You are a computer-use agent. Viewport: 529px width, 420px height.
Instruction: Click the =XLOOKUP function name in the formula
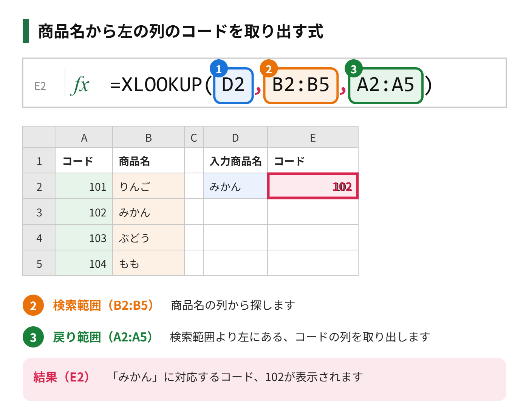[156, 85]
